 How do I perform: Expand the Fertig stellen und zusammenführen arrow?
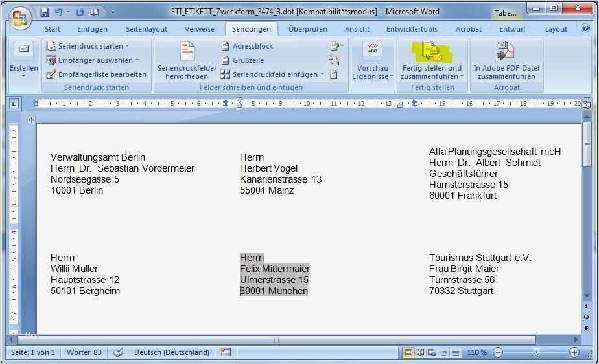click(x=462, y=76)
